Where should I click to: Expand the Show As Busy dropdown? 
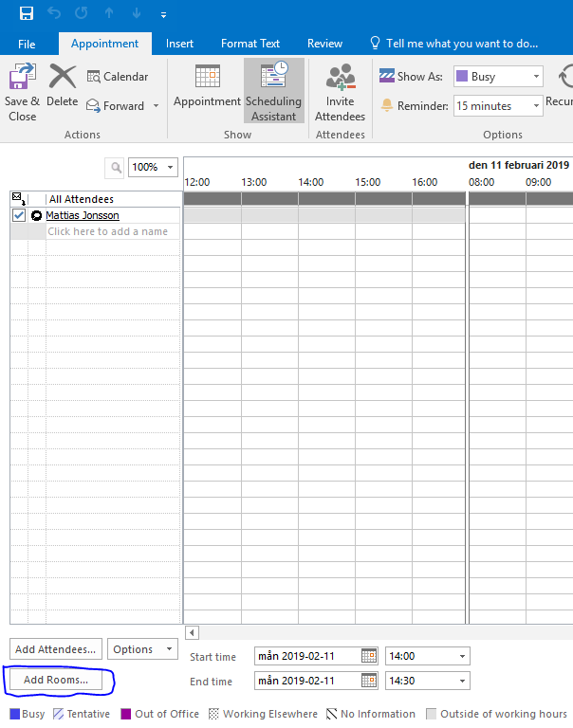point(536,77)
